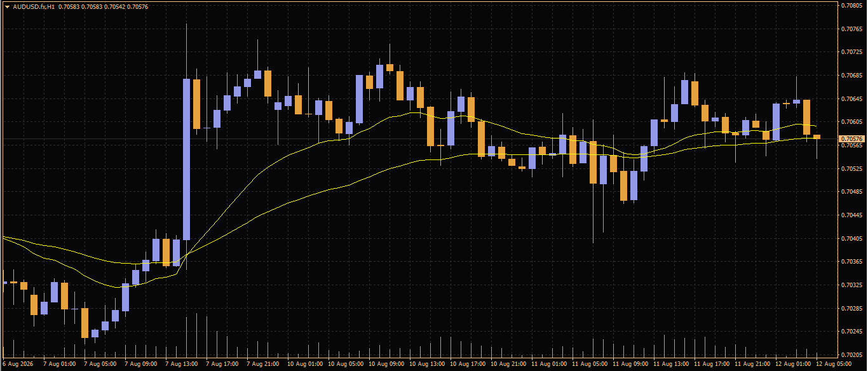Image resolution: width=868 pixels, height=371 pixels.
Task: Pick the 0.70405 price axis value
Action: pyautogui.click(x=851, y=239)
